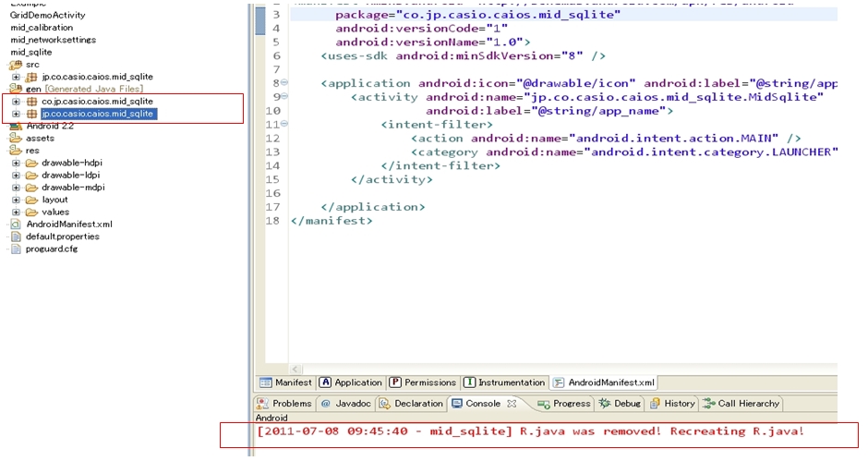868x461 pixels.
Task: Click the AndroidManifest.xml file icon in tree
Action: 16,224
